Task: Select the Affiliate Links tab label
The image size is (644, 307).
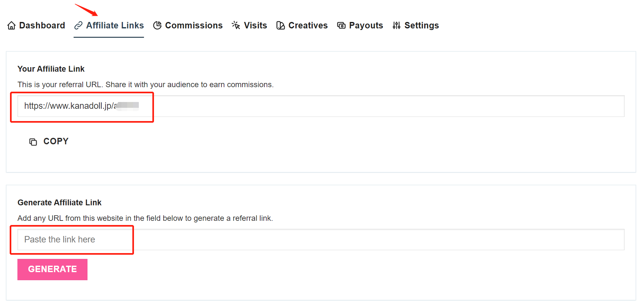Action: click(115, 26)
